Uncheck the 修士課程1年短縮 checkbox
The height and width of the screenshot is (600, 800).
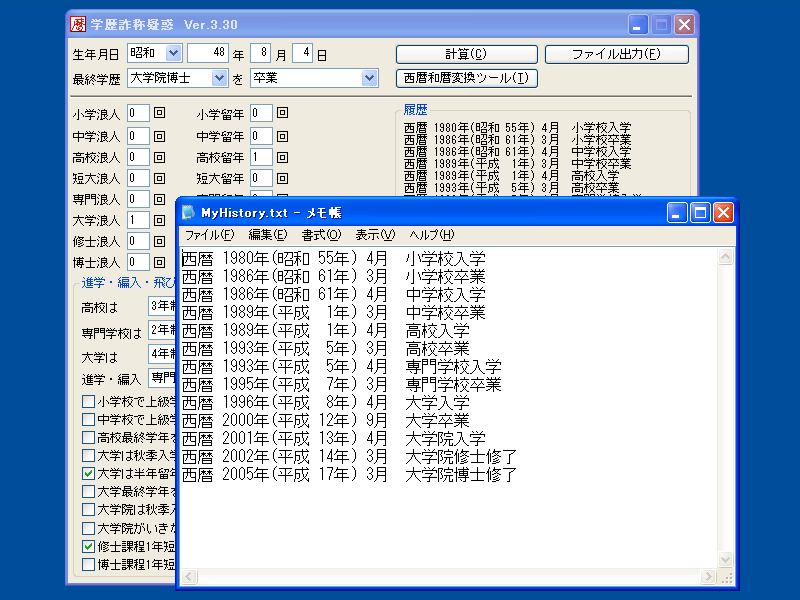point(89,546)
